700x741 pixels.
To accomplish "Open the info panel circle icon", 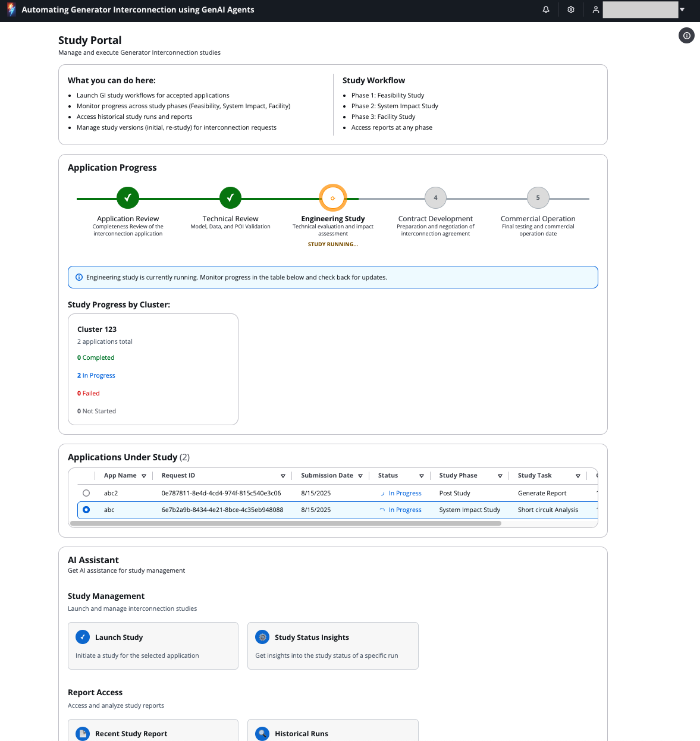I will pos(686,36).
